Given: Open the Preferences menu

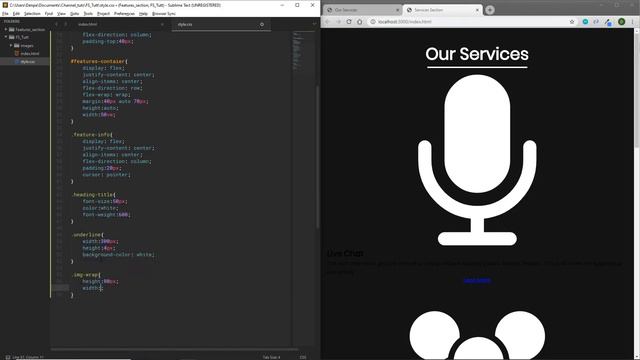Looking at the screenshot, I should click(124, 13).
